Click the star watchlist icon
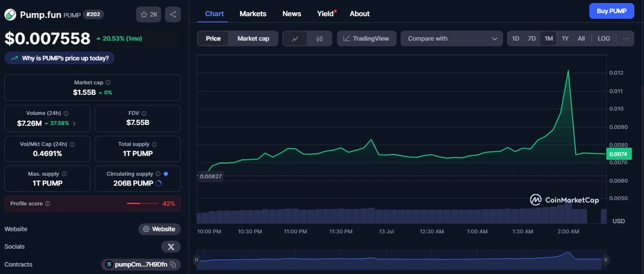Screen dimensions: 644x274 click(x=144, y=14)
